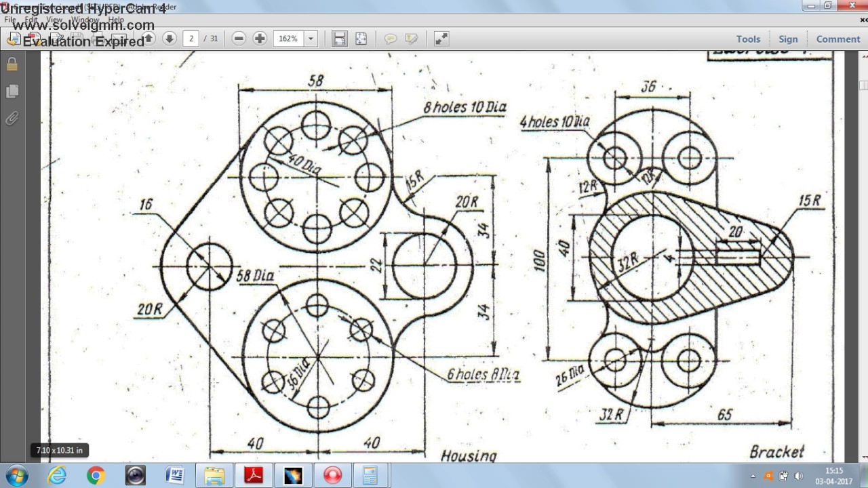Open the Window menu
The height and width of the screenshot is (488, 868).
tap(85, 20)
